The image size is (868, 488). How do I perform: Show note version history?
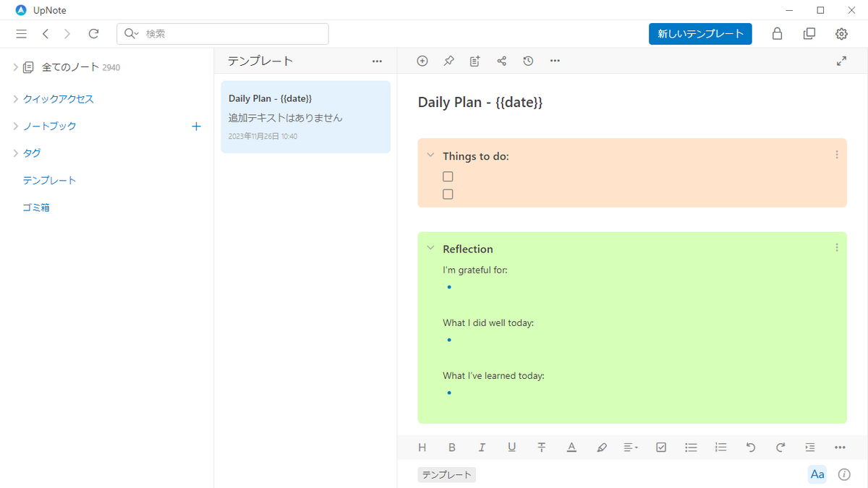click(528, 61)
